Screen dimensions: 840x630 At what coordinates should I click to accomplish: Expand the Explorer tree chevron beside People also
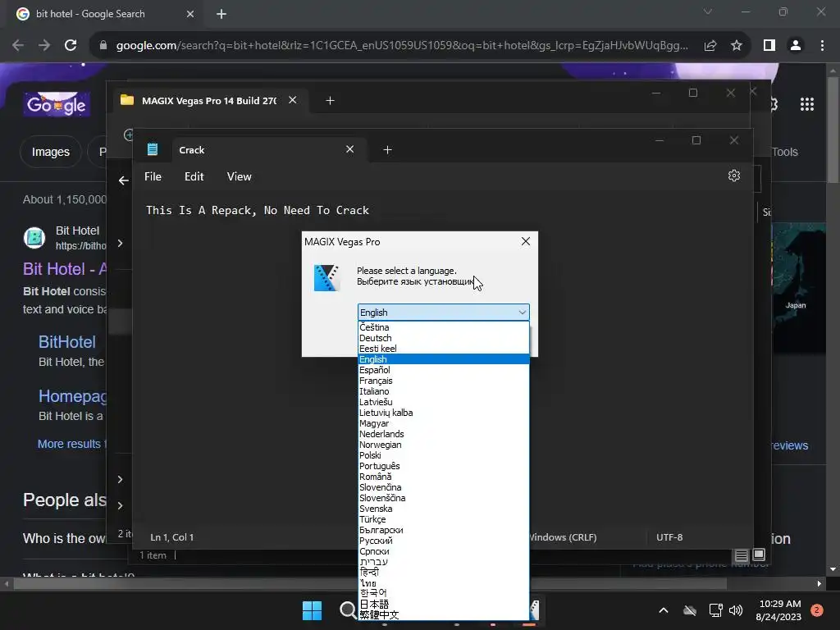click(120, 505)
